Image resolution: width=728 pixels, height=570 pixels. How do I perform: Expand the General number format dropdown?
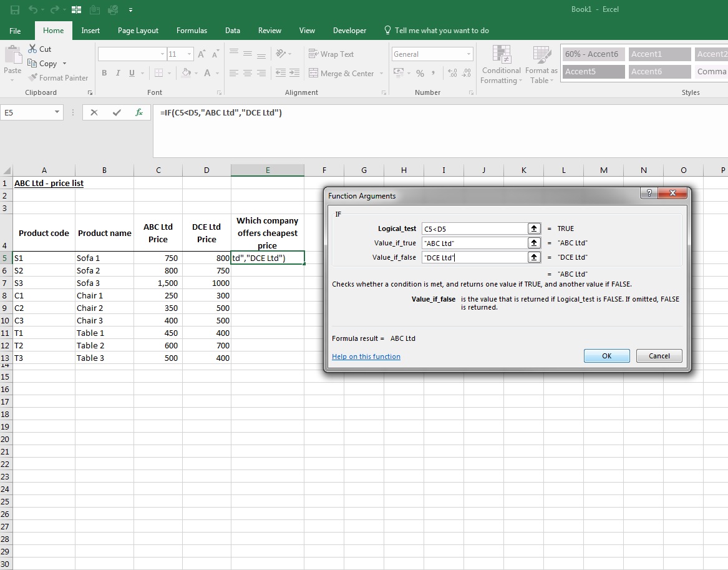tap(468, 54)
